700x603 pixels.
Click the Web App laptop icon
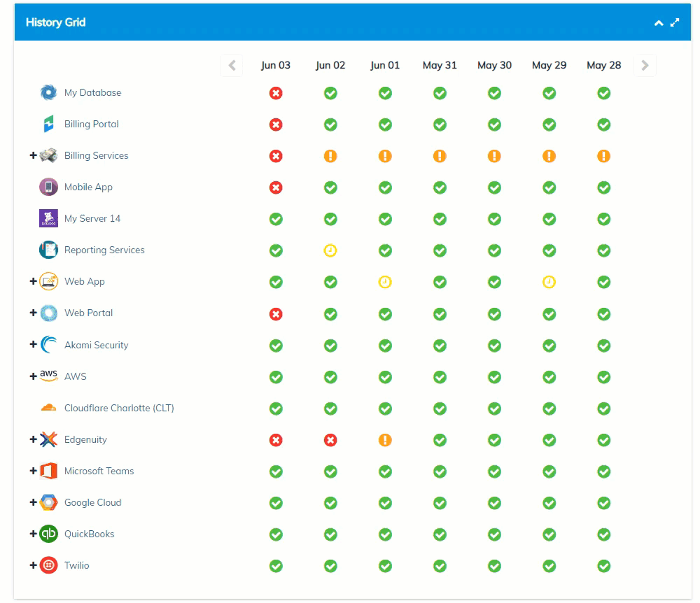[49, 281]
